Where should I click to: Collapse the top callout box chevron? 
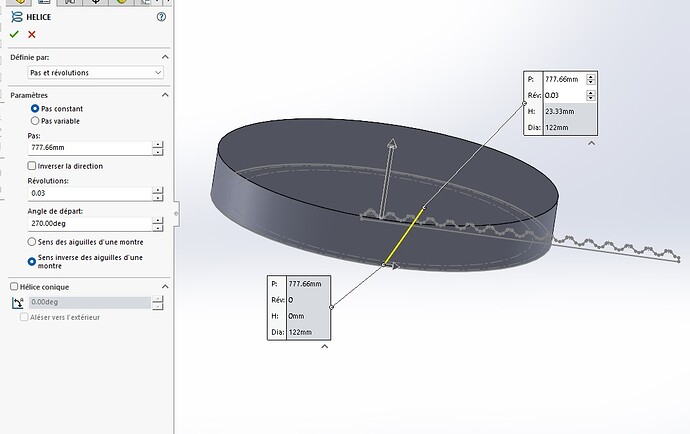click(591, 143)
